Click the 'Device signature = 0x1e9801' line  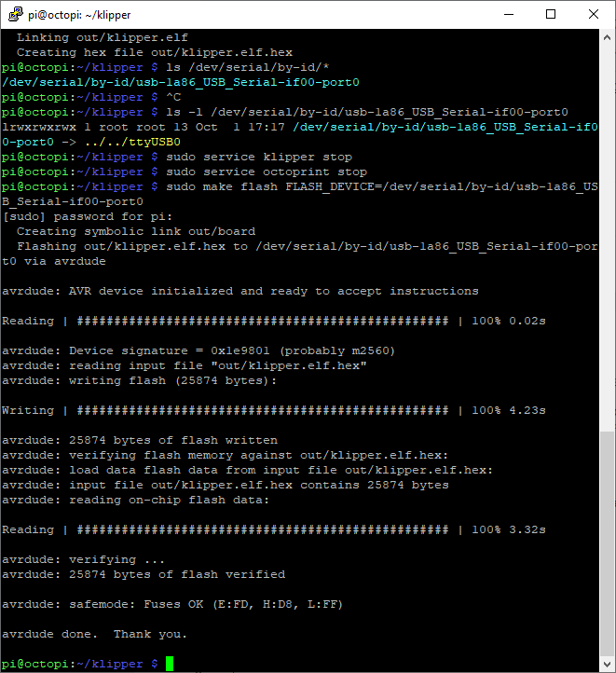pyautogui.click(x=198, y=350)
